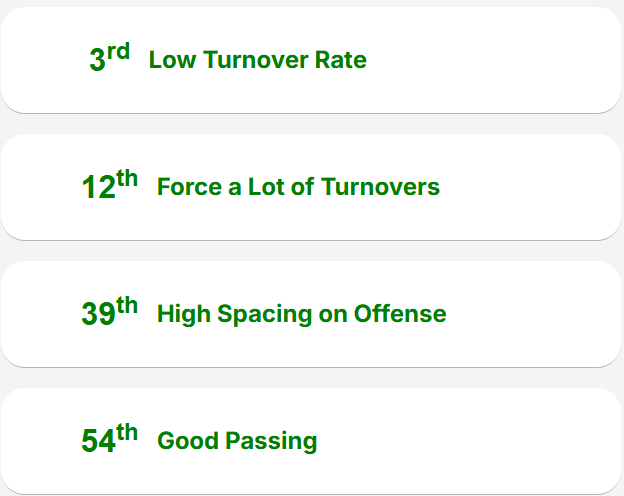Click blank area left of the 12th rank
Screen dimensions: 624x496
click(40, 187)
